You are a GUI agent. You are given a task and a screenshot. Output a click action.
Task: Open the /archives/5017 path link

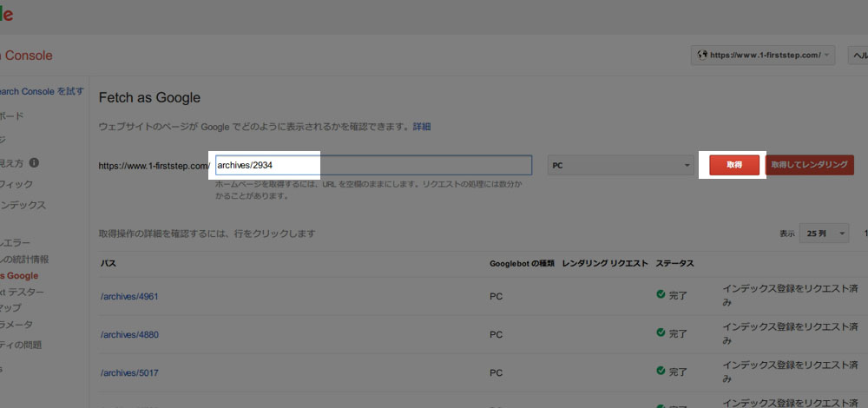[x=129, y=372]
